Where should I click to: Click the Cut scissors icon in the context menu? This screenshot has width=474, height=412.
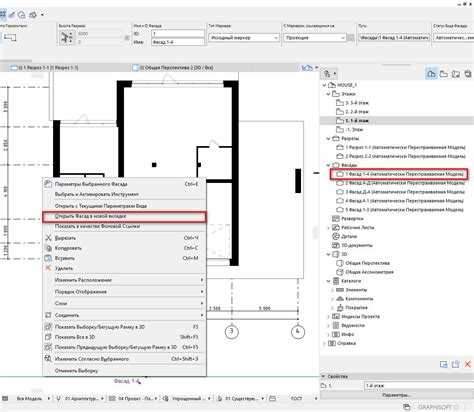[49, 238]
